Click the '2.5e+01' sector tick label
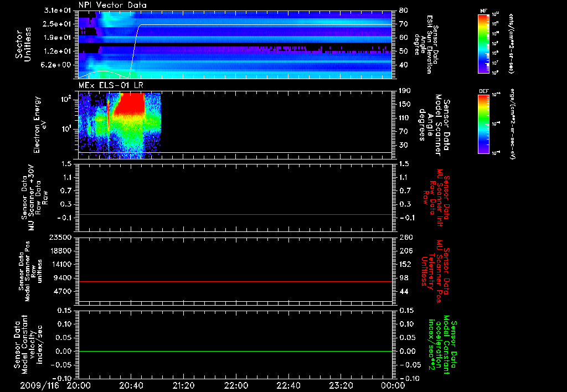The height and width of the screenshot is (392, 567). [58, 24]
